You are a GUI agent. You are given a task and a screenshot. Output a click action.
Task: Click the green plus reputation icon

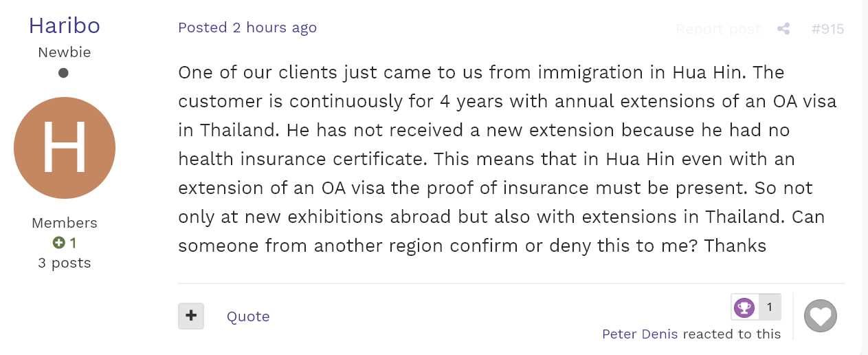58,243
